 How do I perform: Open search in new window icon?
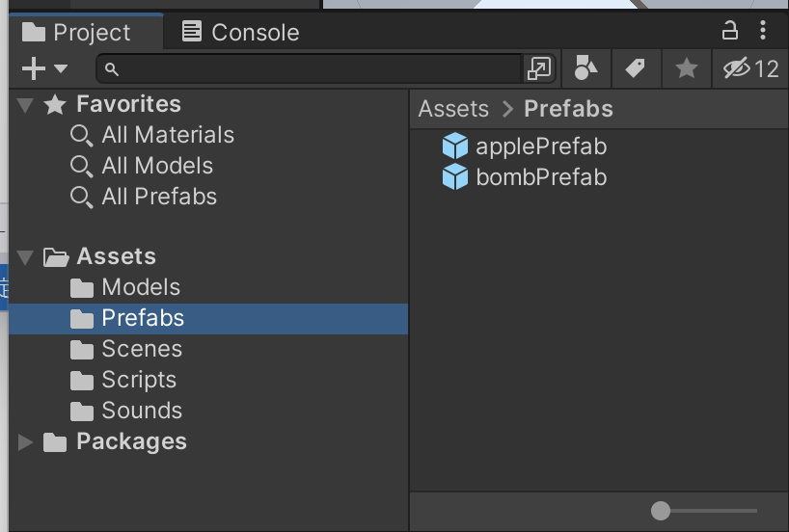click(539, 68)
